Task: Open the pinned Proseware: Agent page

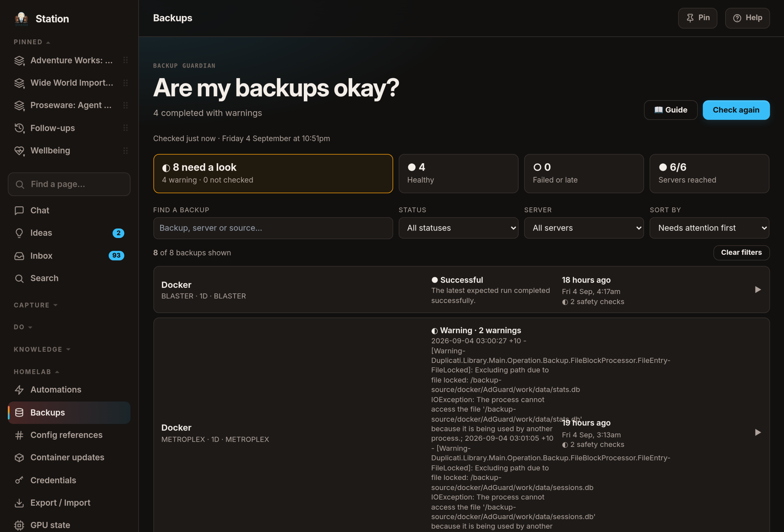Action: pyautogui.click(x=69, y=105)
